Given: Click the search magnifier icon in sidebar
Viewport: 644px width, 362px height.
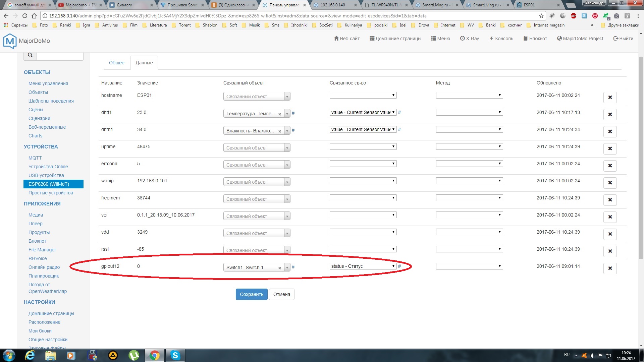Looking at the screenshot, I should pyautogui.click(x=30, y=55).
